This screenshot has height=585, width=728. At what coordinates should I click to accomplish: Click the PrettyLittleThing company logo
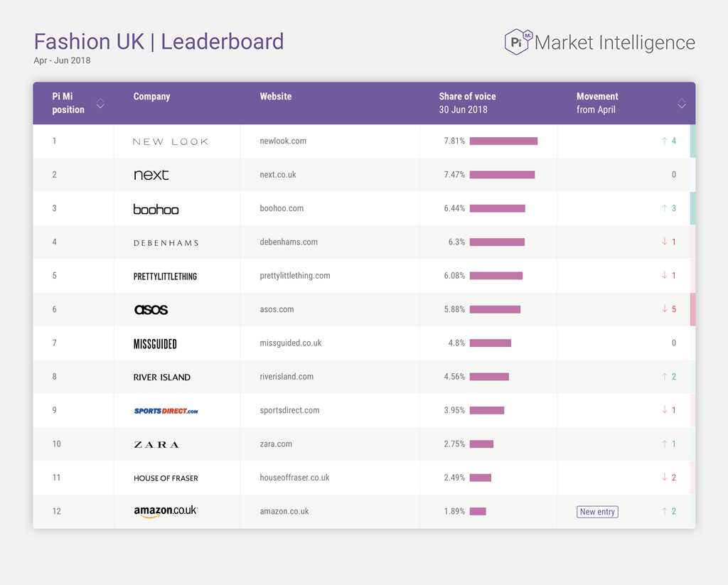165,277
